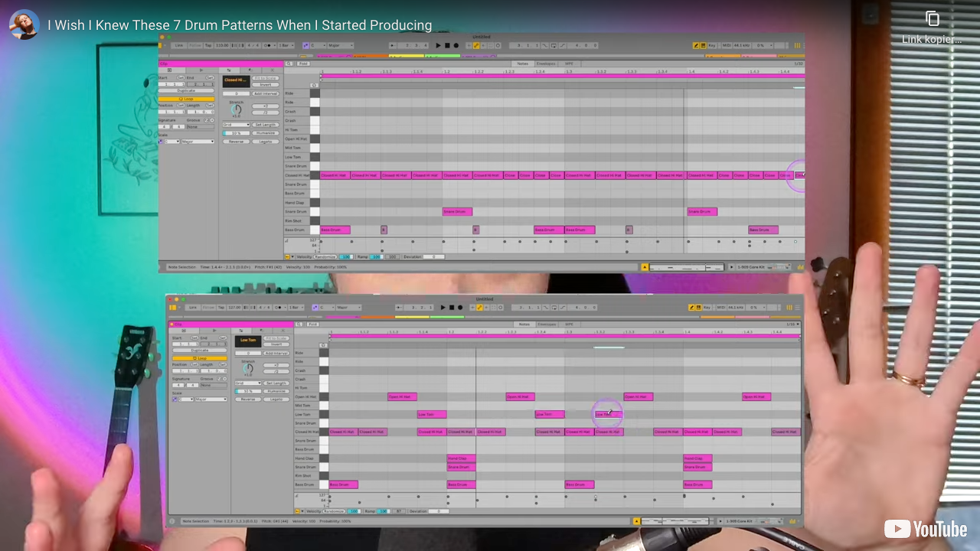Stop playback in the upper Ableton window
980x551 pixels.
click(x=447, y=45)
